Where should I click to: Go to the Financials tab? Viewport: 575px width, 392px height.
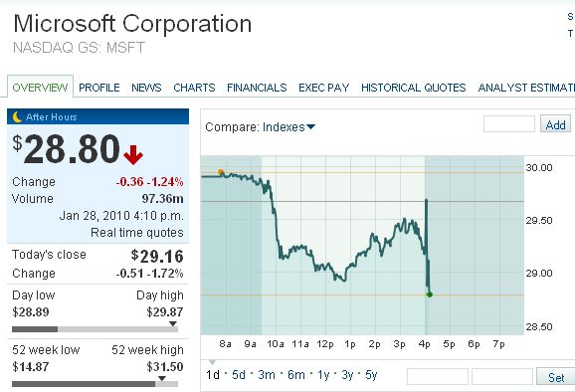pyautogui.click(x=257, y=88)
